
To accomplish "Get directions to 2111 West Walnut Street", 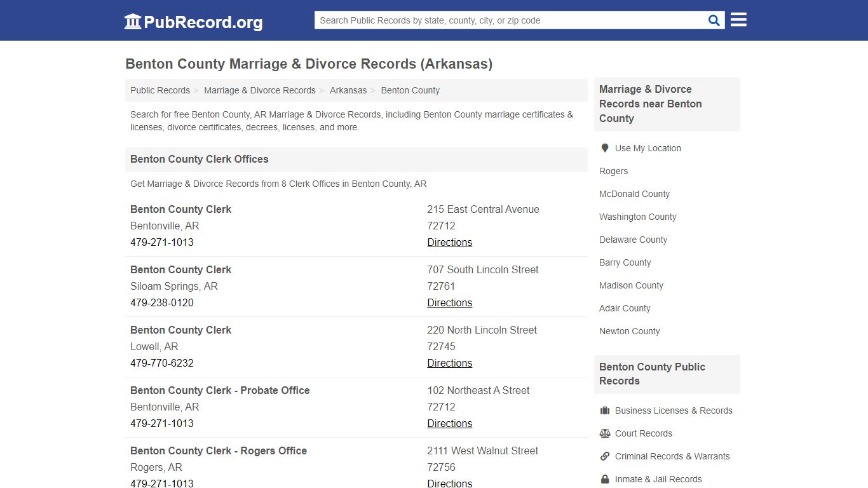I will pyautogui.click(x=450, y=483).
